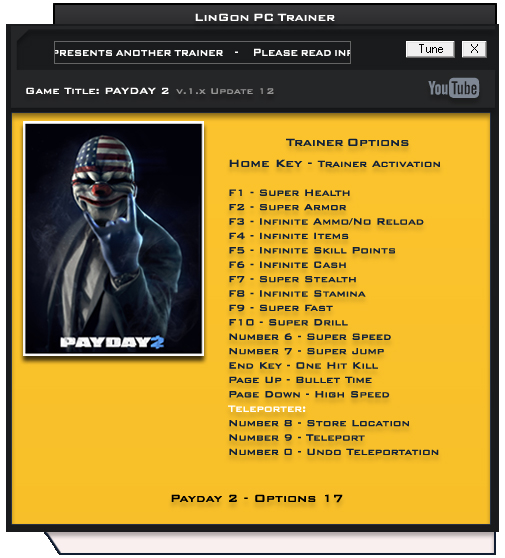
Task: Close the trainer with the X button
Action: (474, 49)
